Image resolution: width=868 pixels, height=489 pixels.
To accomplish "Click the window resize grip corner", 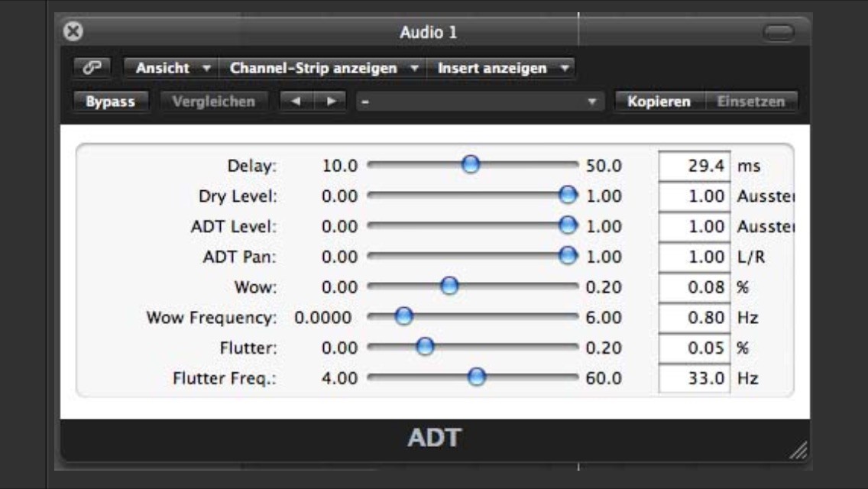I will pyautogui.click(x=798, y=451).
